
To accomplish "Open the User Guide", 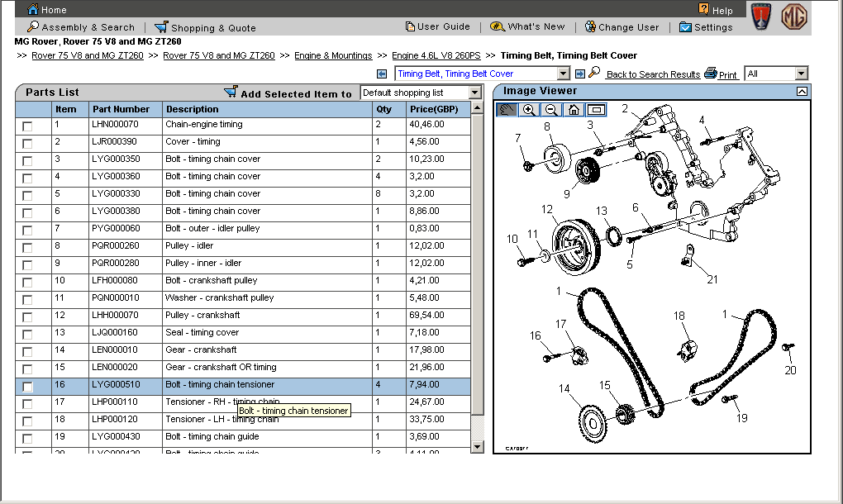I will click(x=438, y=26).
